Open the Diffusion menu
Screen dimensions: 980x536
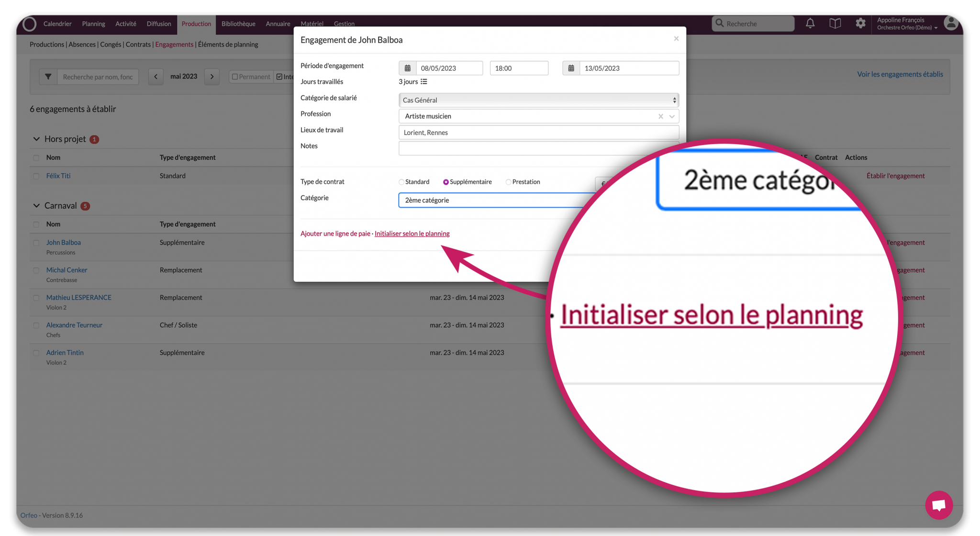pyautogui.click(x=159, y=23)
